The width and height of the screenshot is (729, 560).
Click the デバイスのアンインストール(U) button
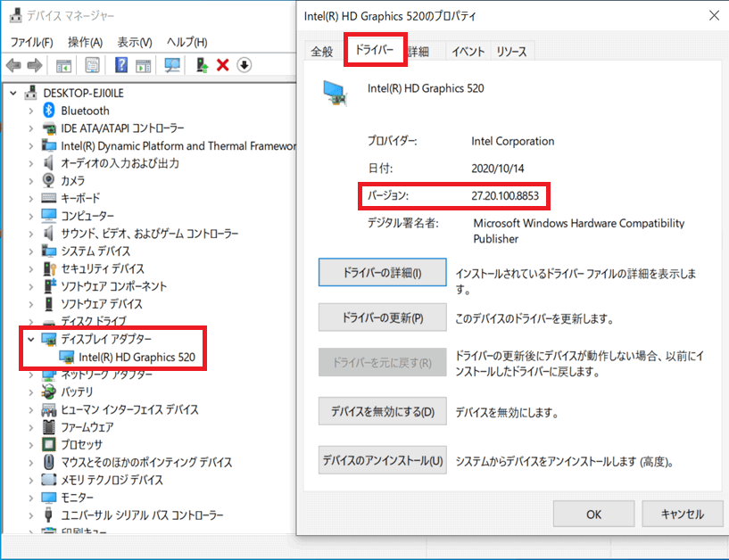tap(383, 460)
